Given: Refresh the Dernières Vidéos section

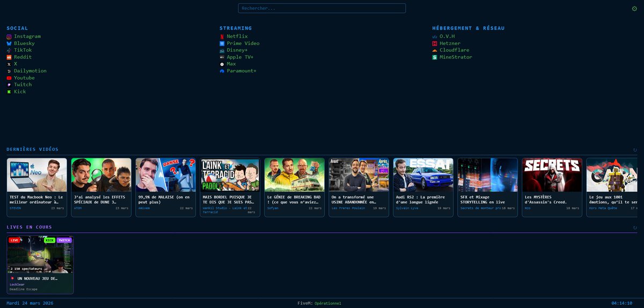Looking at the screenshot, I should click(x=635, y=150).
